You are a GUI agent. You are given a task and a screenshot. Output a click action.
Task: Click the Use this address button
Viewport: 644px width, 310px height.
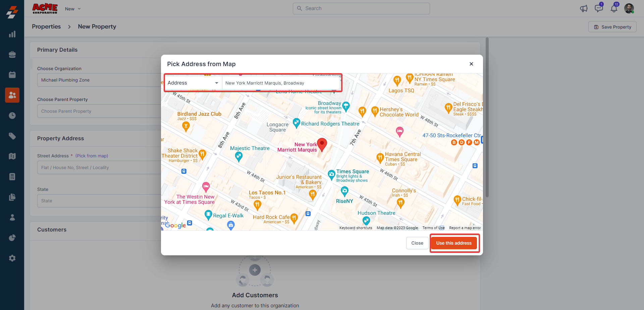tap(454, 243)
